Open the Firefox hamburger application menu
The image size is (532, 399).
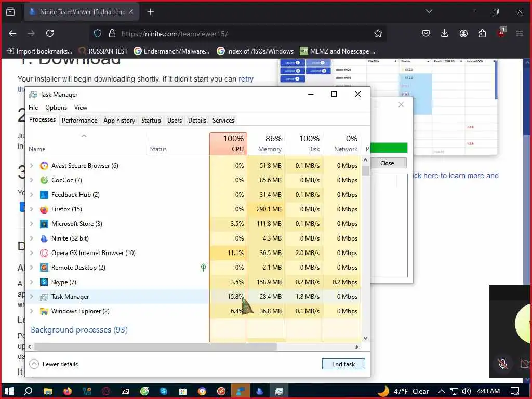tap(520, 33)
